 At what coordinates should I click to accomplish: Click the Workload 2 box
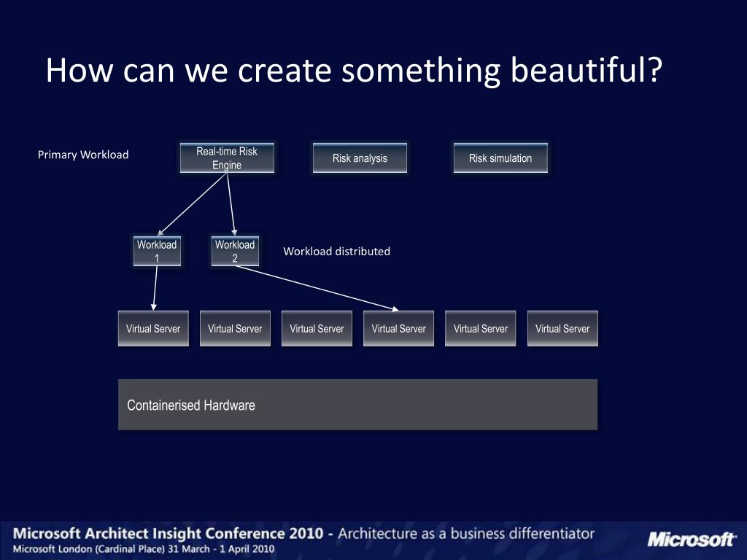pyautogui.click(x=235, y=251)
